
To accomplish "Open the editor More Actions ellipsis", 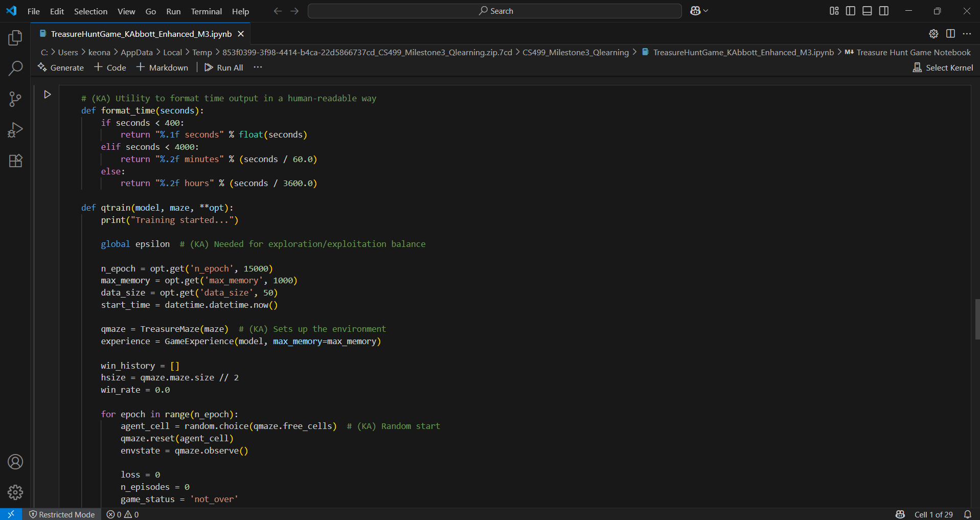I will [x=967, y=34].
